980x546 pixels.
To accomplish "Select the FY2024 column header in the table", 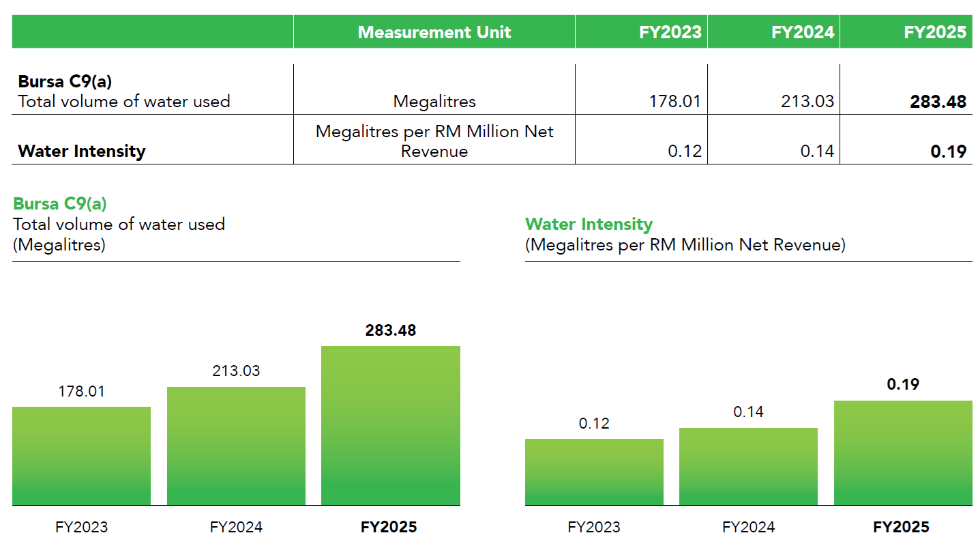I will tap(773, 32).
